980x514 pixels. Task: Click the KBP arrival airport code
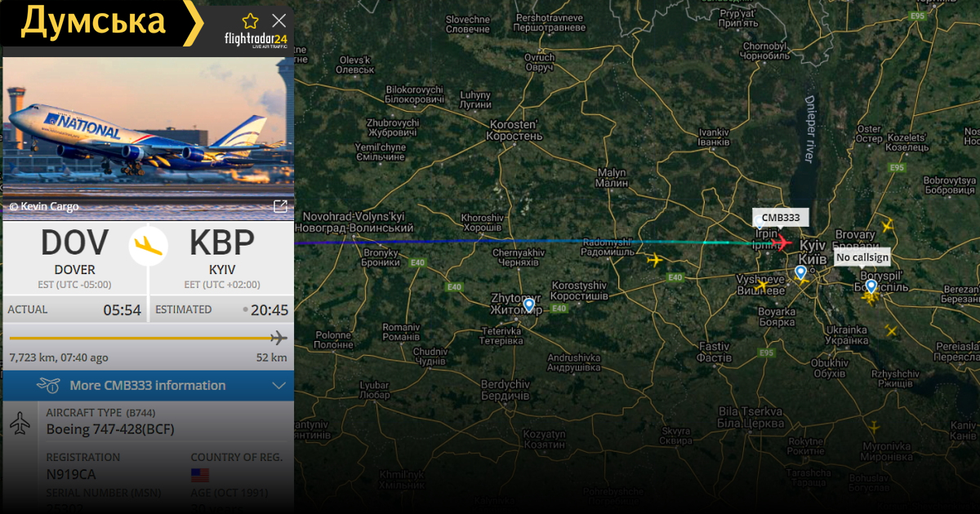222,243
